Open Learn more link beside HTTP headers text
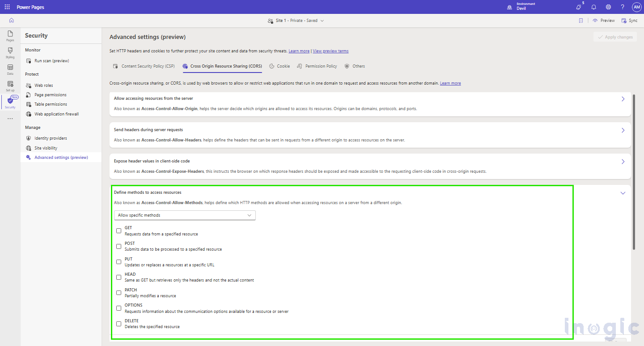Image resolution: width=644 pixels, height=346 pixels. coord(299,51)
